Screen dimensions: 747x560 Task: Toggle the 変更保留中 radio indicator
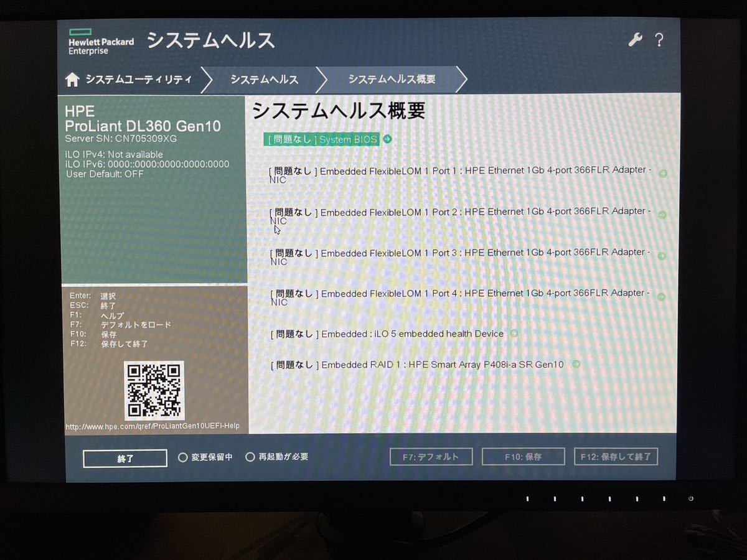(183, 457)
